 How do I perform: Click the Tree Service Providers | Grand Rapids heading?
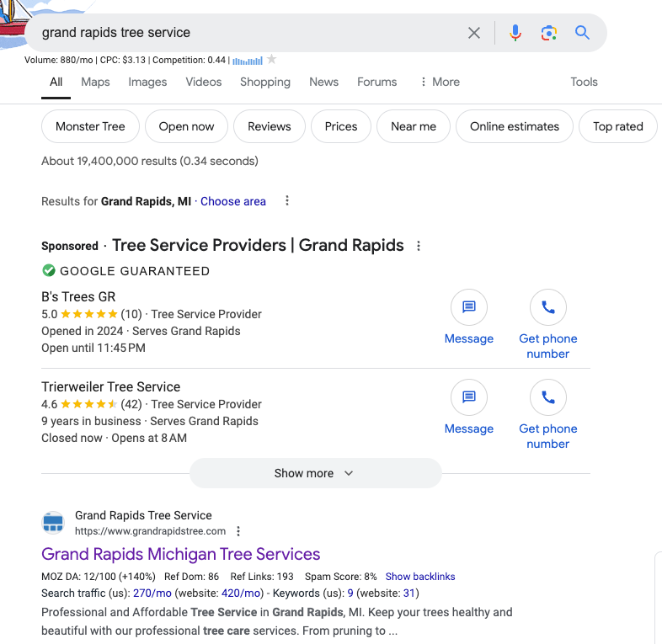(x=258, y=245)
